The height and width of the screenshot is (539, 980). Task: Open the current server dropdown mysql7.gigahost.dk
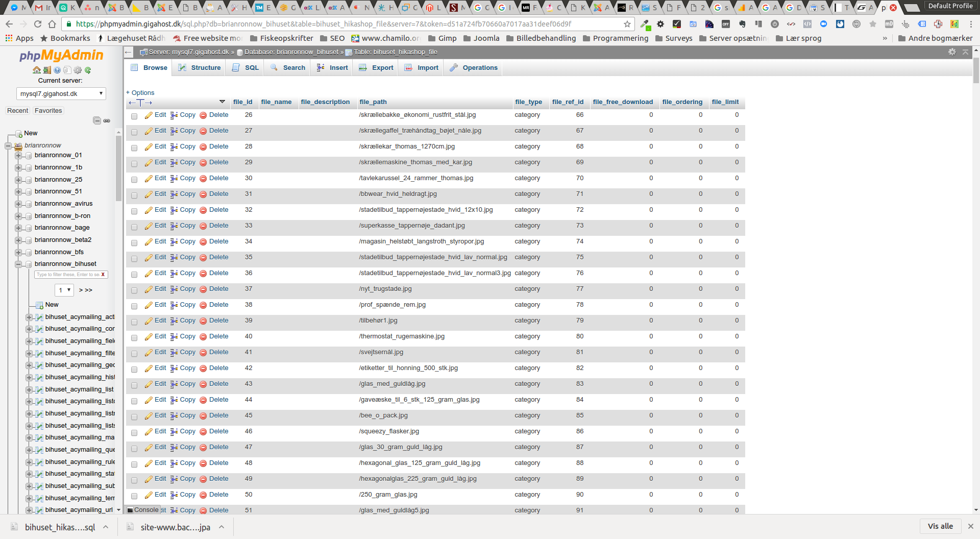point(61,94)
